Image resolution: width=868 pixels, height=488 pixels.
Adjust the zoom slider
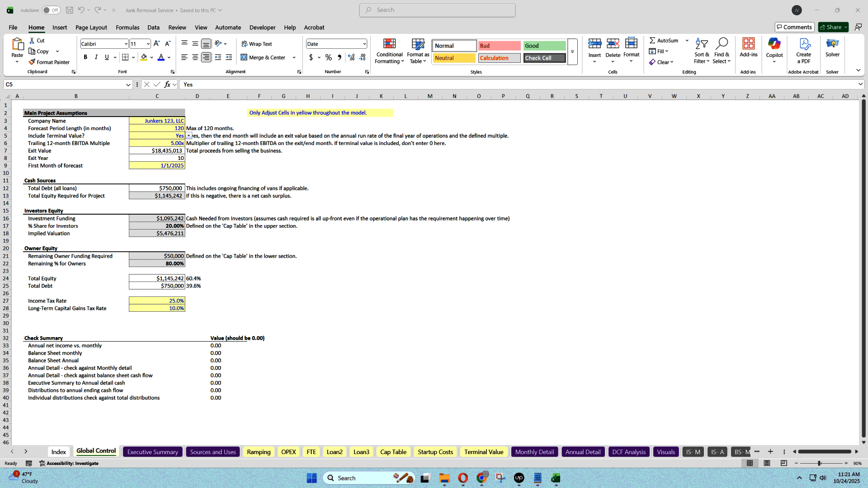pyautogui.click(x=819, y=463)
